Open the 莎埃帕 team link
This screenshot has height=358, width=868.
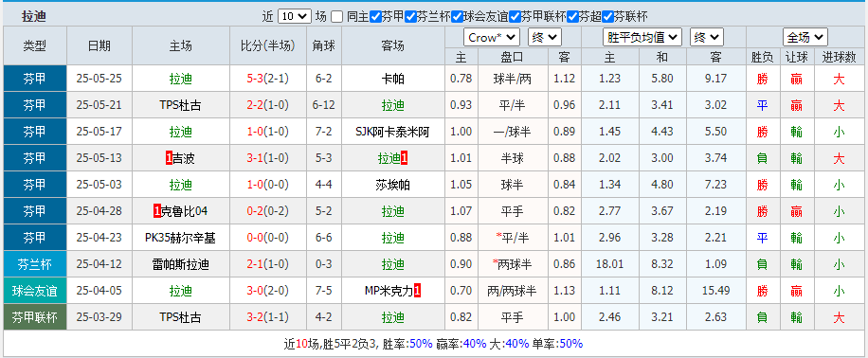pos(393,185)
